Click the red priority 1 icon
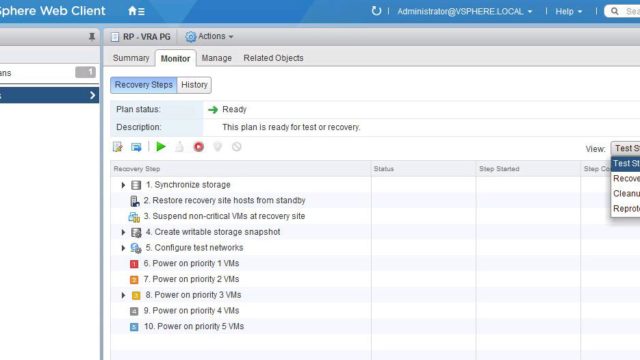This screenshot has height=360, width=640. [x=134, y=264]
